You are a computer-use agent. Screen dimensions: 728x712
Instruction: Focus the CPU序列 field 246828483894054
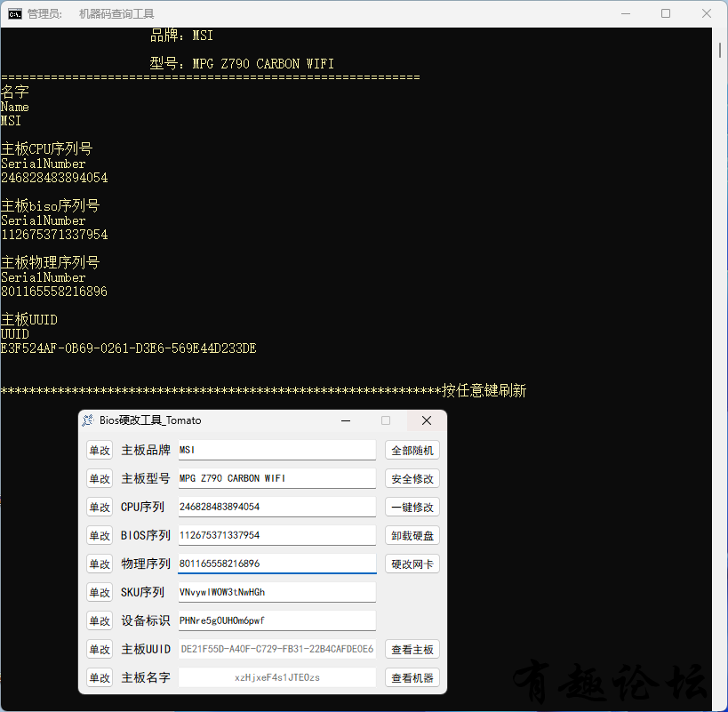click(277, 507)
